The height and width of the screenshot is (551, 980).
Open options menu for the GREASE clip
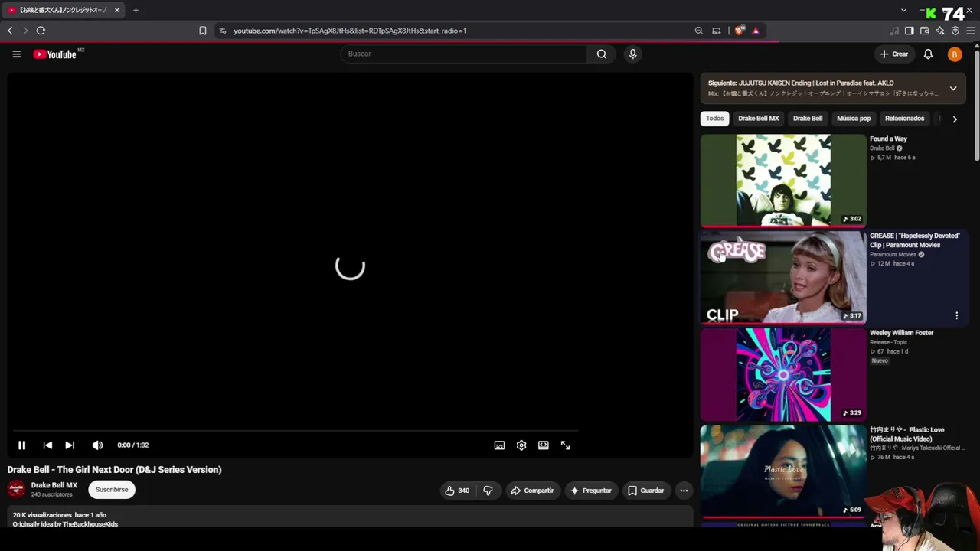pos(956,315)
